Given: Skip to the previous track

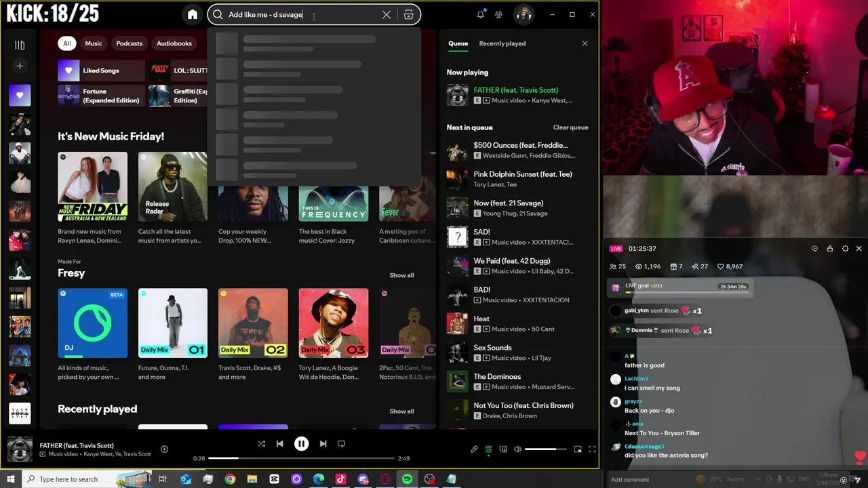Looking at the screenshot, I should coord(279,444).
